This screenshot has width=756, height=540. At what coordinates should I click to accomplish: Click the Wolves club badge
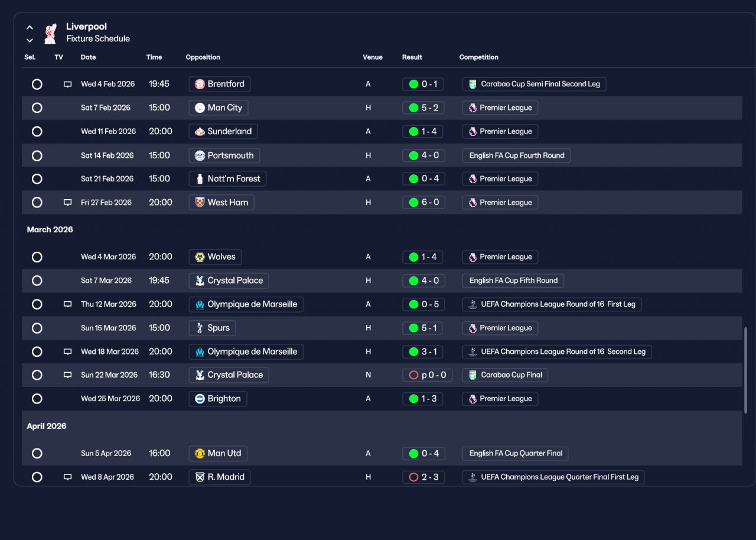point(200,256)
